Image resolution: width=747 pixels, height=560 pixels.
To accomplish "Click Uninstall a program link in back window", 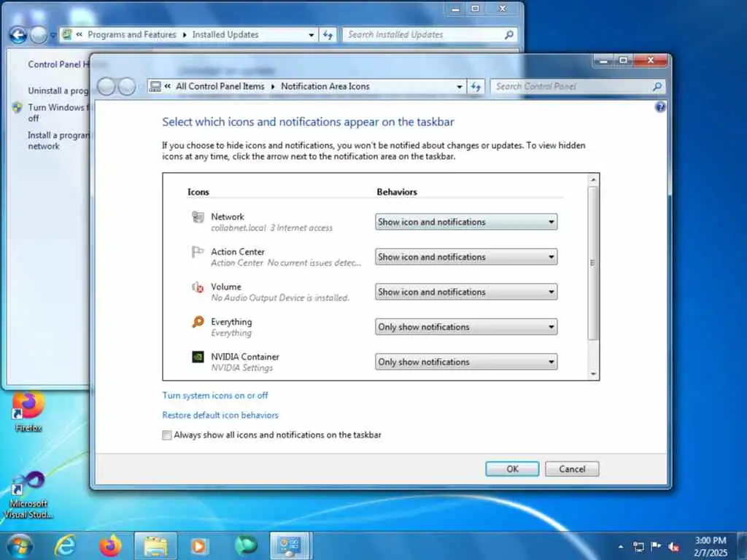I will coord(58,90).
